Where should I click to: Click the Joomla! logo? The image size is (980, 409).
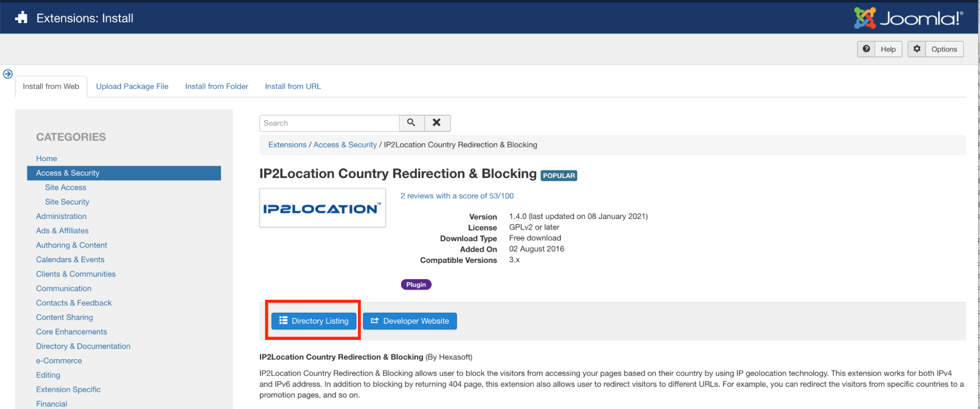click(908, 18)
